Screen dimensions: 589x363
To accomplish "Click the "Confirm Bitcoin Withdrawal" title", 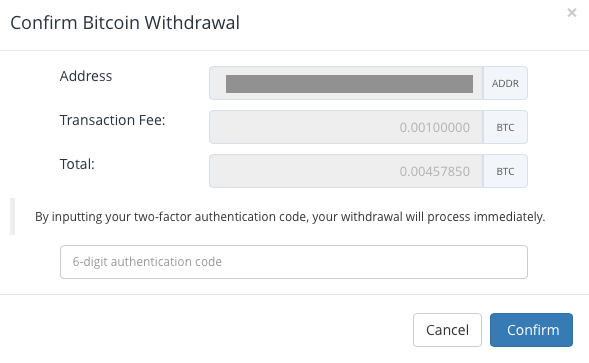I will (125, 23).
